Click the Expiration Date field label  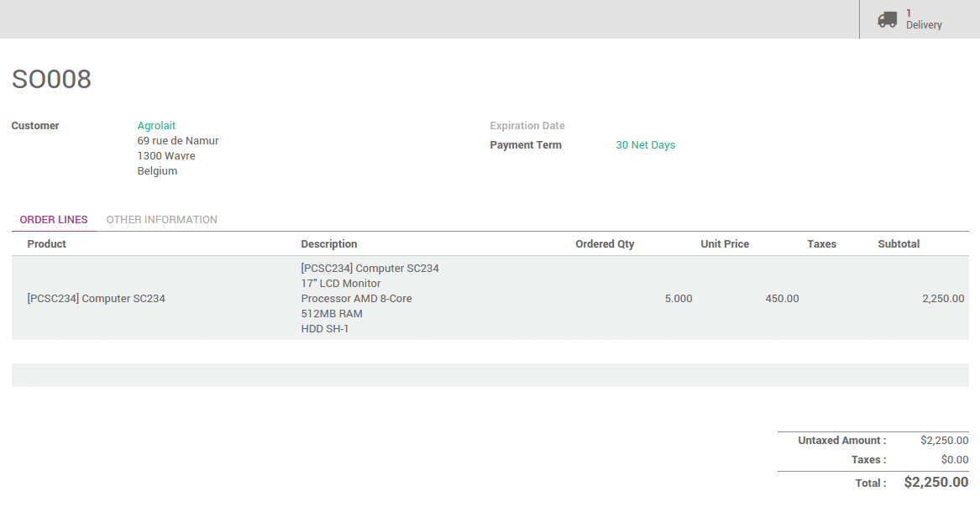527,126
